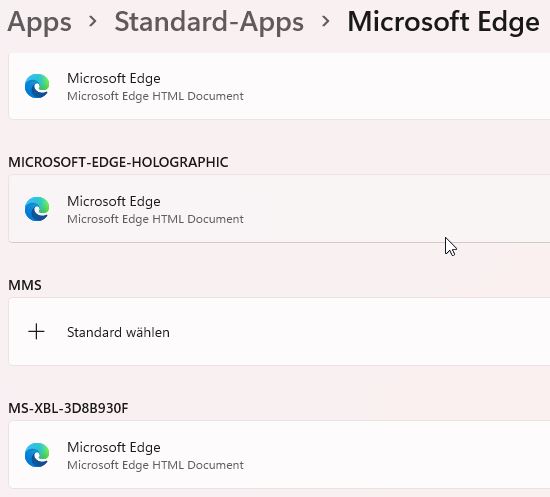Click the MICROSOFT-EDGE-HOLOGRAPHIC section label
The image size is (550, 497).
click(118, 162)
